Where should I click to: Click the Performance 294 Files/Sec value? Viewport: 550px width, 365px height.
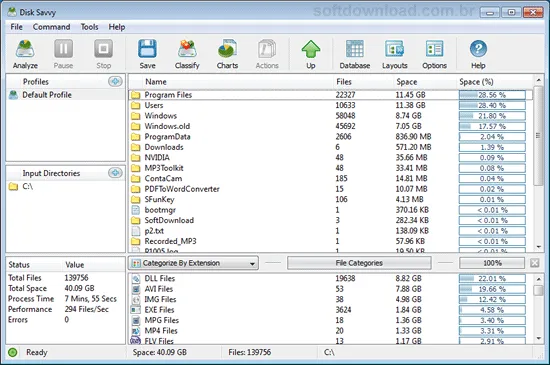pos(87,309)
